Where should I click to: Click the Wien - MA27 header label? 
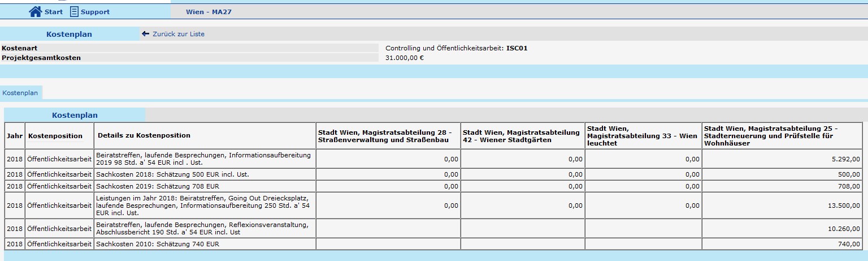pyautogui.click(x=209, y=12)
